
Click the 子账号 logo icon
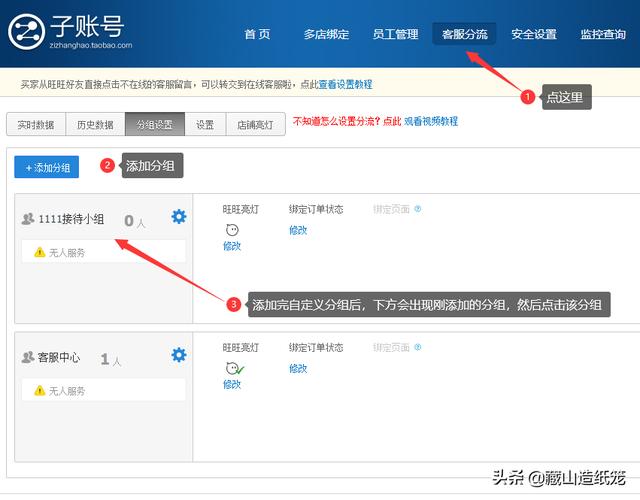tap(28, 31)
